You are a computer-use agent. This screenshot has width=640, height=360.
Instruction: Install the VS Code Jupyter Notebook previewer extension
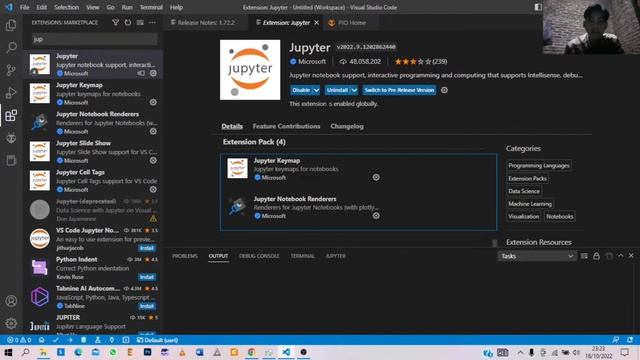pos(147,248)
